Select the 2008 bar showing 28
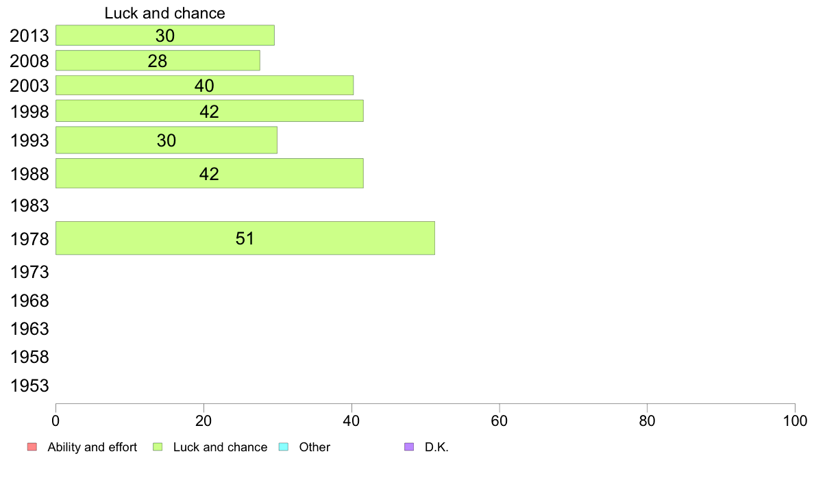 click(158, 61)
